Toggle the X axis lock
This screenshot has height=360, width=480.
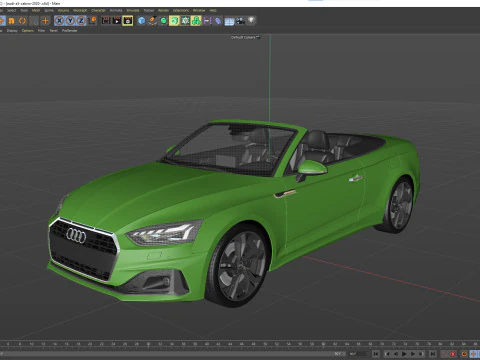59,21
